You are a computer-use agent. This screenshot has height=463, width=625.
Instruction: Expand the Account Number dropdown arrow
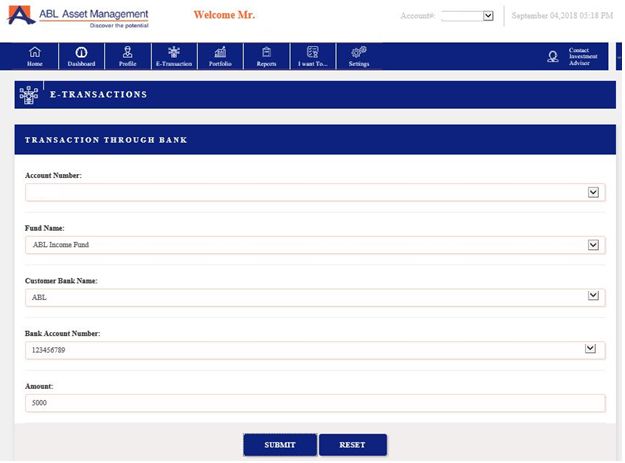point(593,192)
